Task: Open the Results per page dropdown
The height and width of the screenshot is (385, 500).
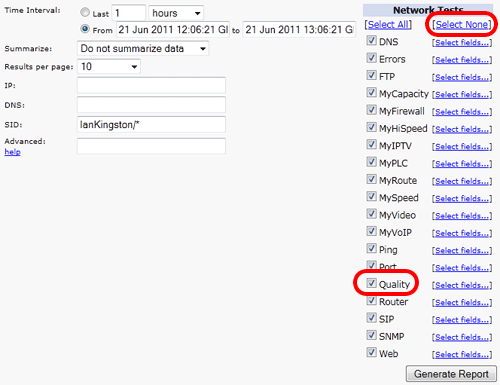Action: tap(109, 67)
